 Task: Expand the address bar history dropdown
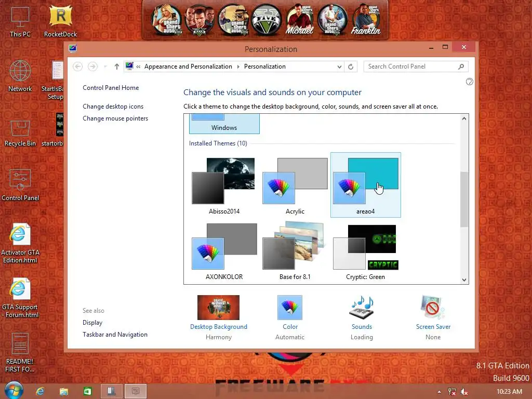click(x=339, y=67)
